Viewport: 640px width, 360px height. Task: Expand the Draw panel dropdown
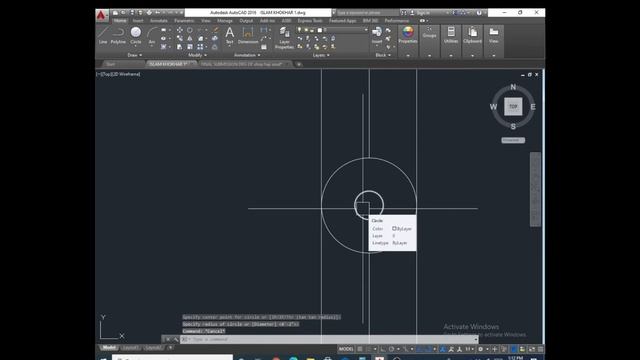point(135,55)
